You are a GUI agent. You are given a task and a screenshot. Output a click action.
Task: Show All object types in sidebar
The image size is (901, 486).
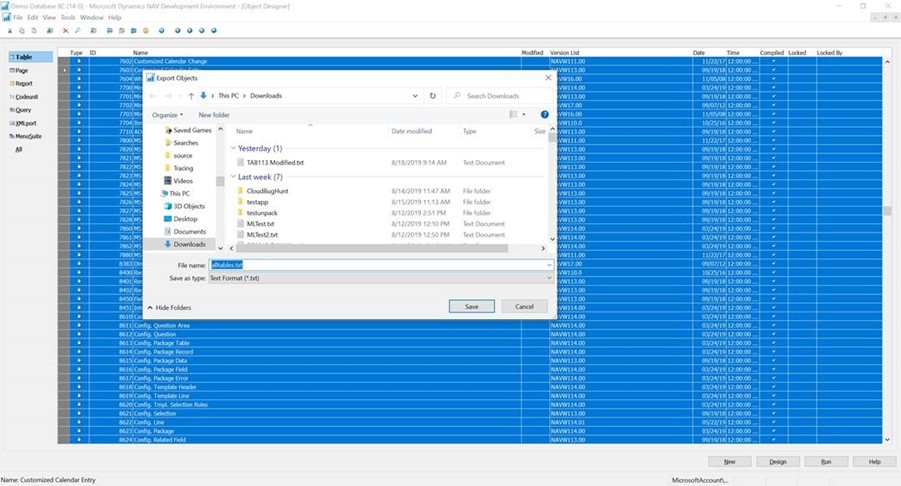click(x=18, y=149)
